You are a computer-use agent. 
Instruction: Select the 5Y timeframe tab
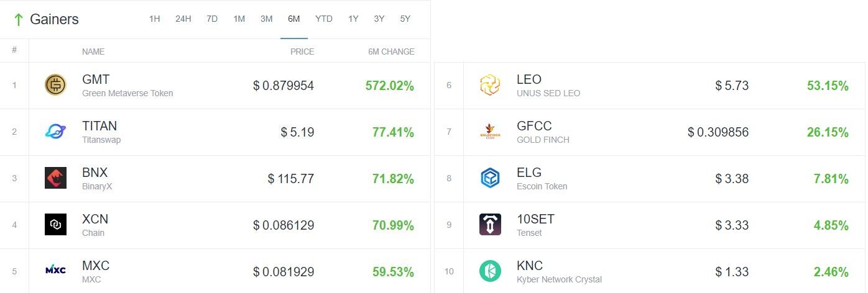[x=405, y=19]
